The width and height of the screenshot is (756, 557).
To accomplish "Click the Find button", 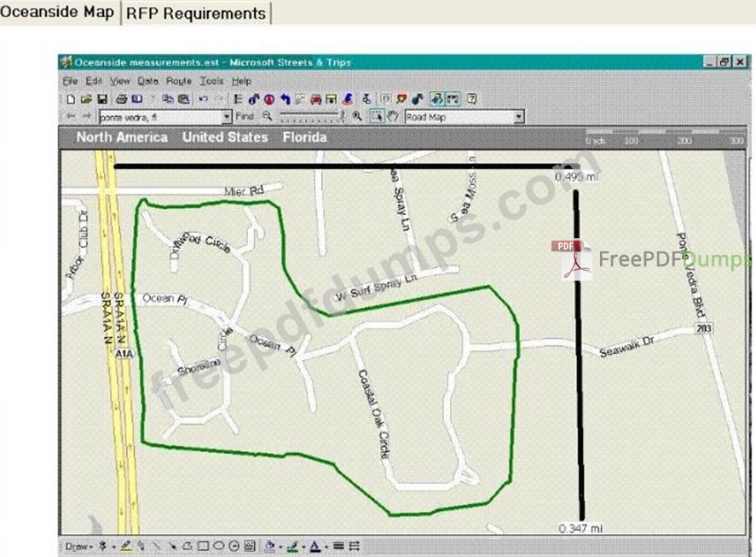I will [x=245, y=116].
